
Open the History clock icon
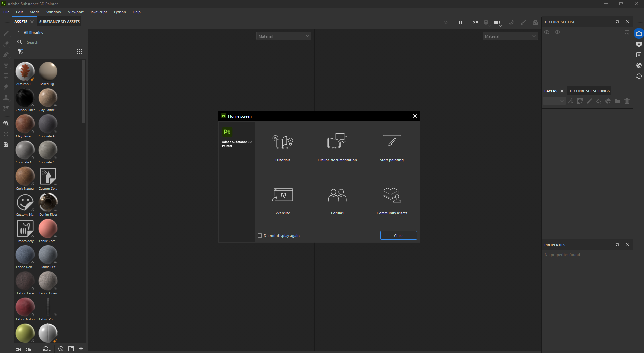point(639,76)
